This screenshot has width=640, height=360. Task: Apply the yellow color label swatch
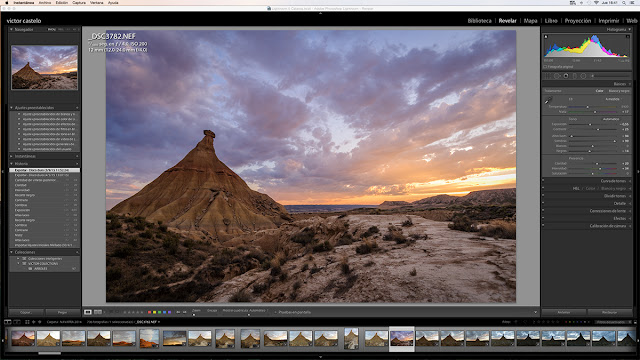coord(154,312)
